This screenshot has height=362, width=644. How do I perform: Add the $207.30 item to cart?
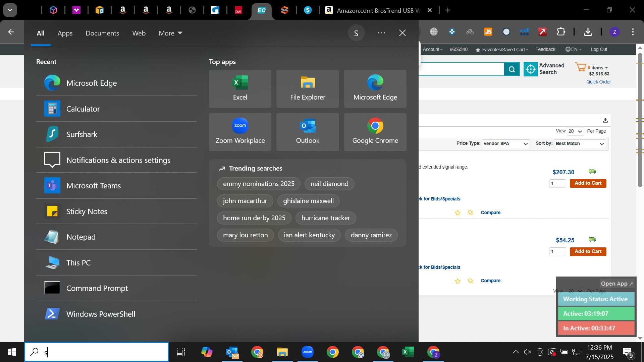[588, 183]
